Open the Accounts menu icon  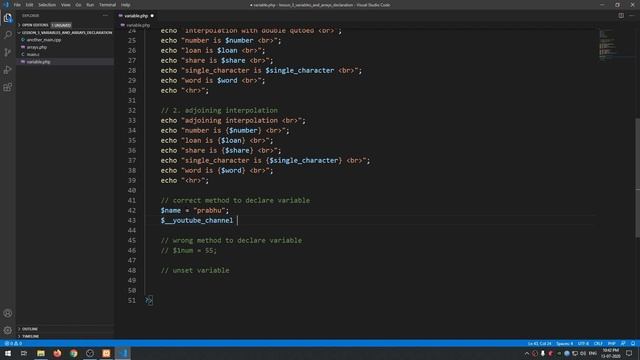tap(8, 313)
